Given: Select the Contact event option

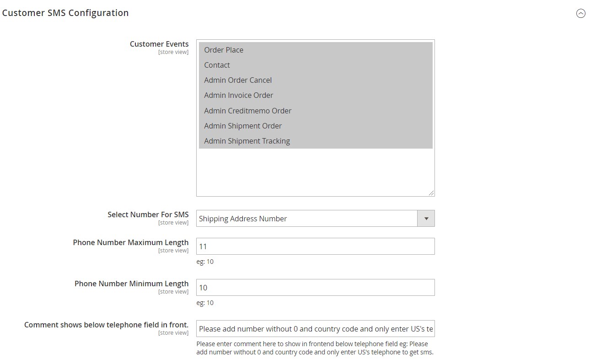Looking at the screenshot, I should [217, 65].
